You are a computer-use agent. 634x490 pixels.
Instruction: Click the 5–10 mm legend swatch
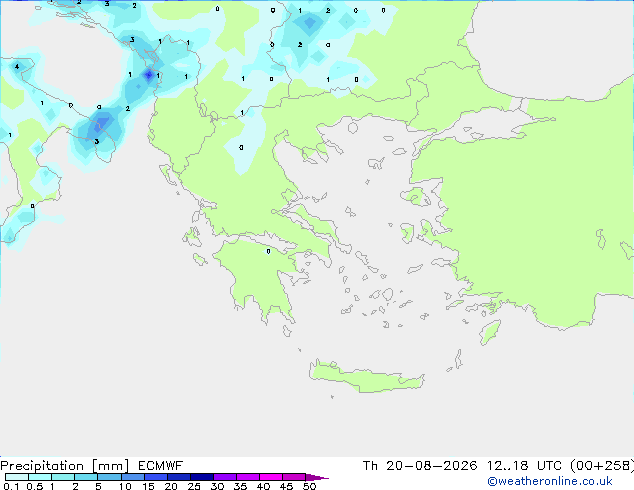click(x=109, y=477)
